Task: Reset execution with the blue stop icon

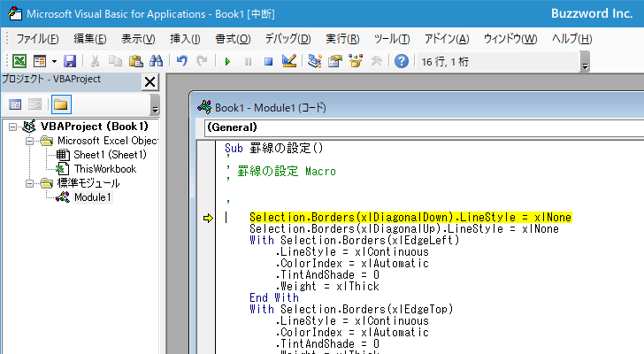Action: click(x=269, y=62)
